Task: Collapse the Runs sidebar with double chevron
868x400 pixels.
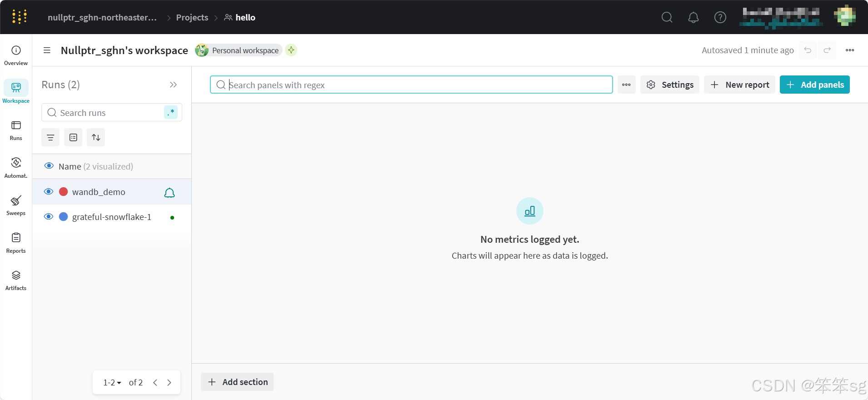Action: (x=173, y=85)
